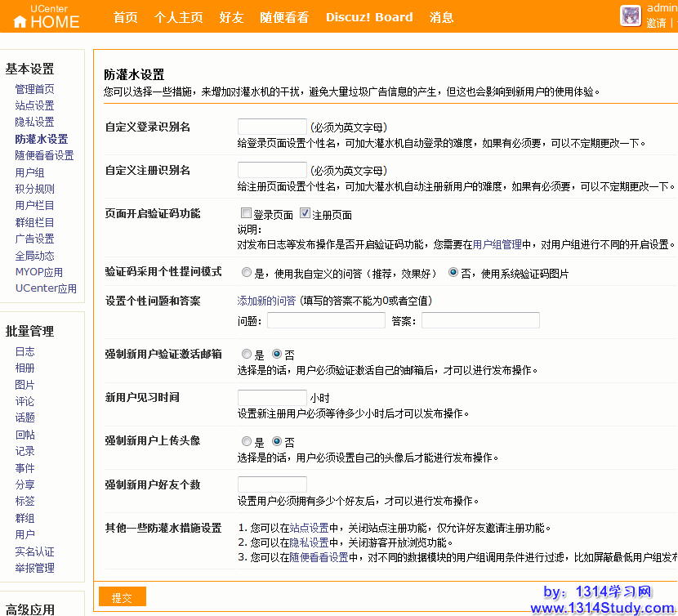Screen dimensions: 678x616
Task: Uncheck the 注册页面 verification checkbox
Action: pyautogui.click(x=306, y=214)
